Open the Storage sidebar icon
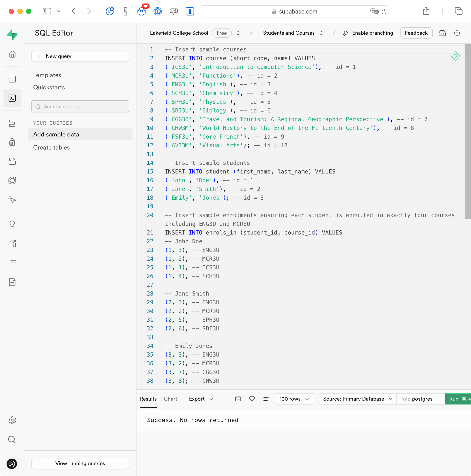471x476 pixels. pyautogui.click(x=12, y=161)
